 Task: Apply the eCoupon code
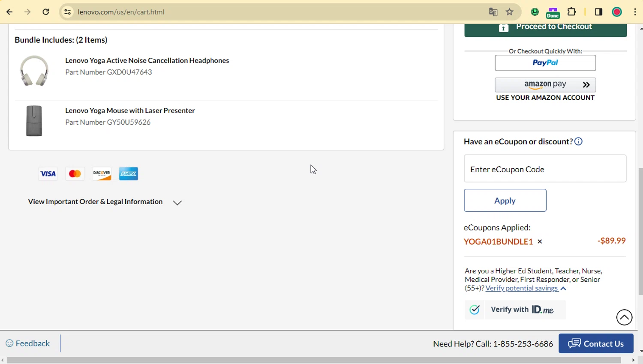pyautogui.click(x=505, y=200)
